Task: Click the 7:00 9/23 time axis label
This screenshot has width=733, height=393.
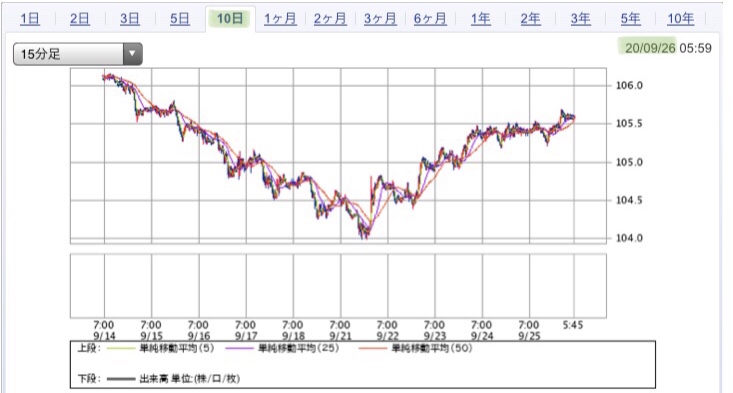Action: click(435, 330)
